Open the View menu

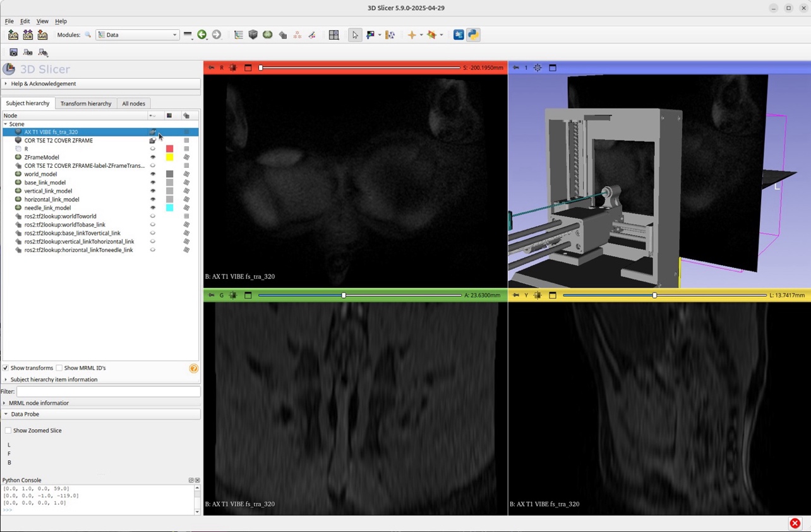[42, 21]
